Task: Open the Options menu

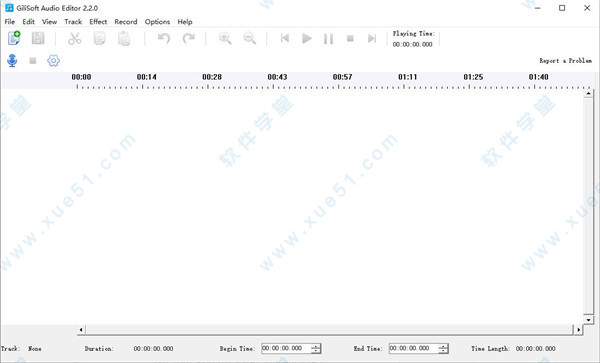Action: (157, 22)
